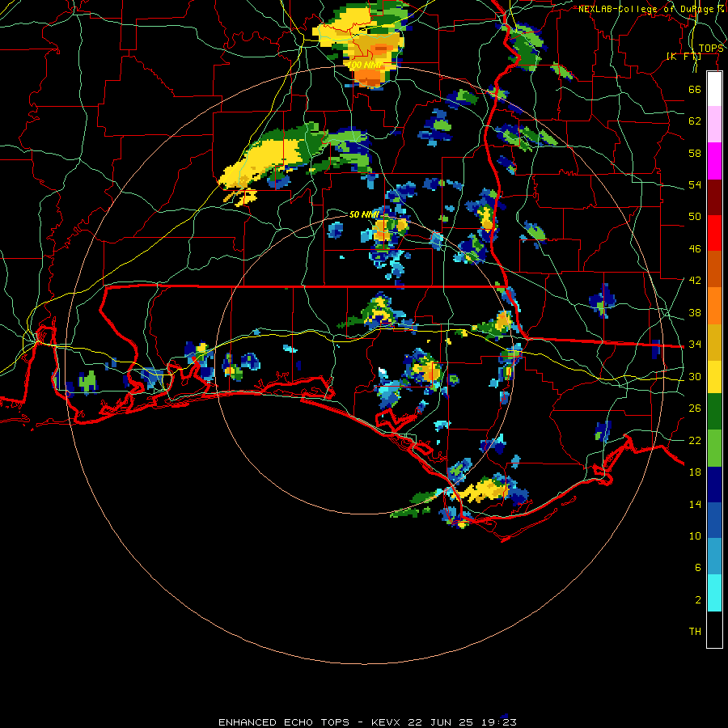Click the dark red legend swatch

pyautogui.click(x=714, y=197)
